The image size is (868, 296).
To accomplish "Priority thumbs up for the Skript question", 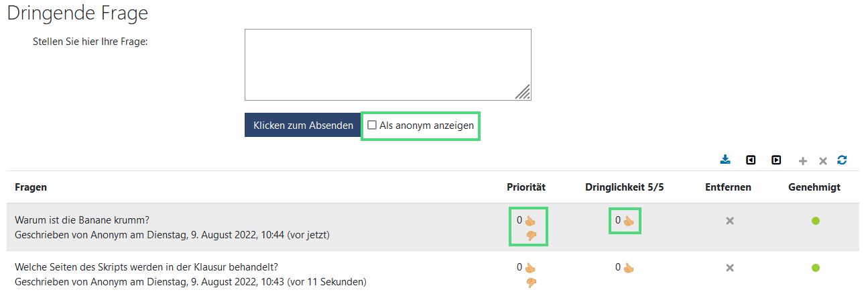I will 530,268.
